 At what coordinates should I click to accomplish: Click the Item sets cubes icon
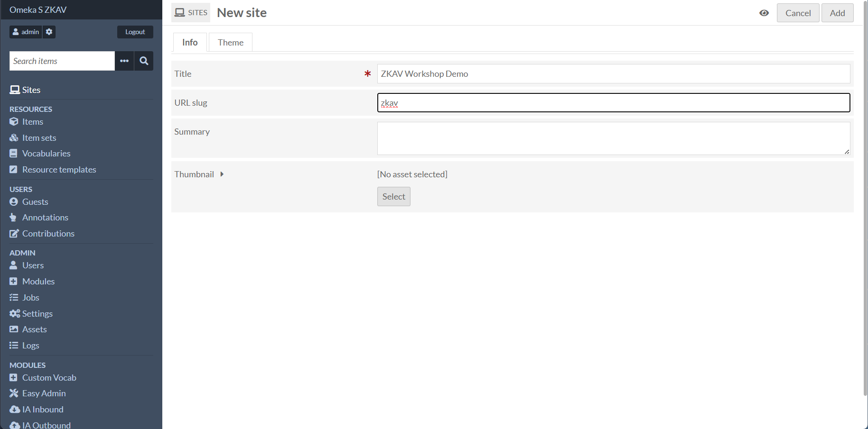click(14, 138)
